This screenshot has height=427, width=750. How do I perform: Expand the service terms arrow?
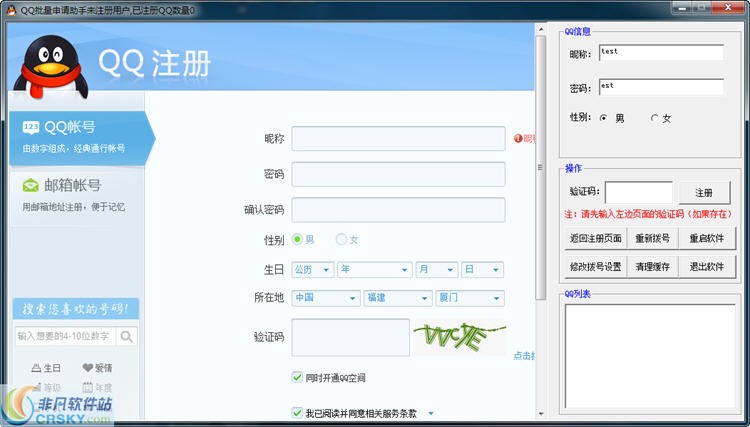431,413
